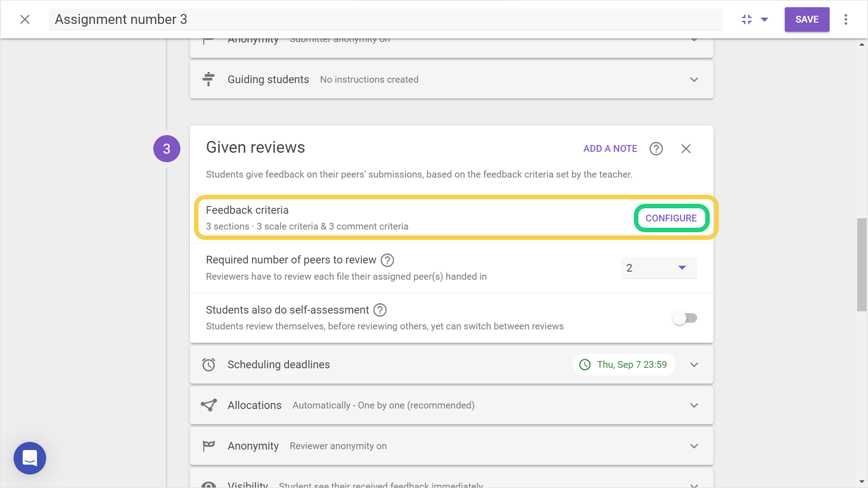
Task: Expand the Allocations section
Action: tap(694, 405)
